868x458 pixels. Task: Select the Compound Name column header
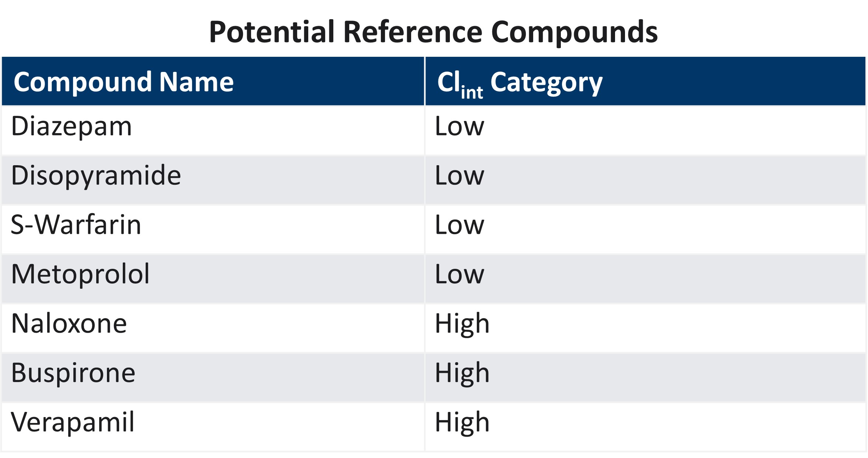tap(124, 82)
